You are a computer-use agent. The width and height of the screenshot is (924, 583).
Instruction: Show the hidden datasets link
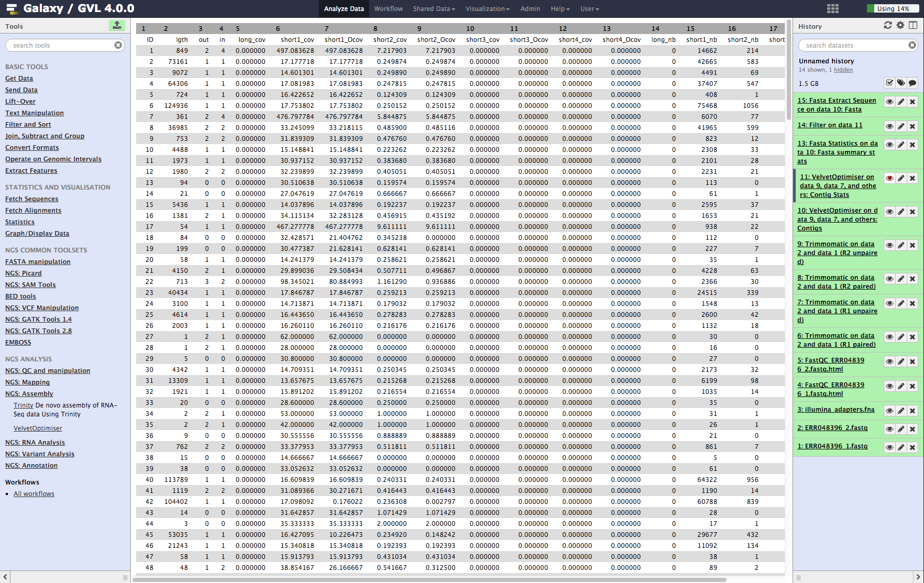[x=843, y=70]
